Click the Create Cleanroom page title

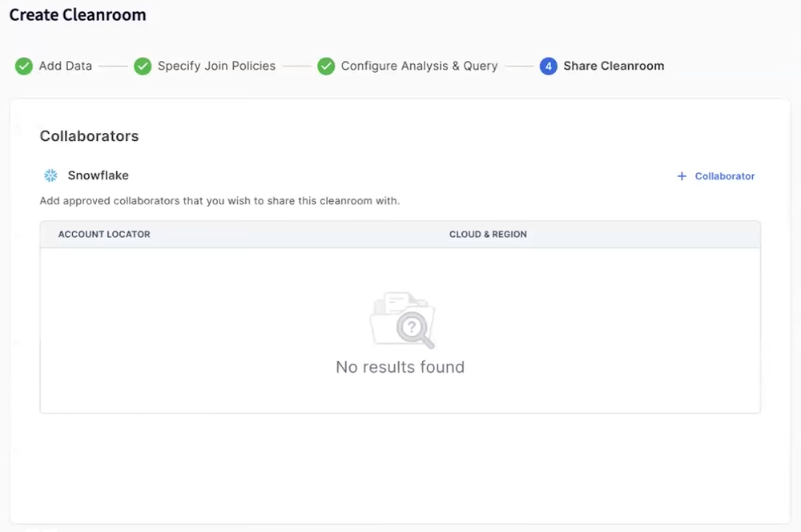[x=77, y=14]
